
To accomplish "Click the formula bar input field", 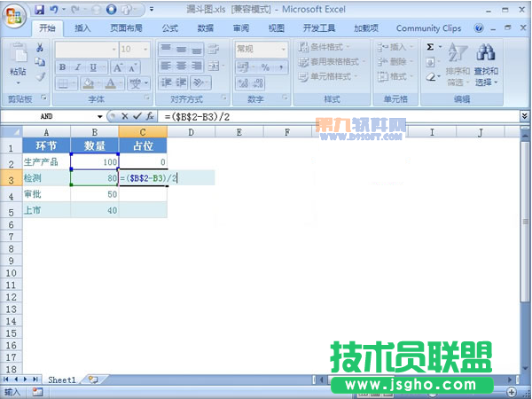I will tap(340, 117).
